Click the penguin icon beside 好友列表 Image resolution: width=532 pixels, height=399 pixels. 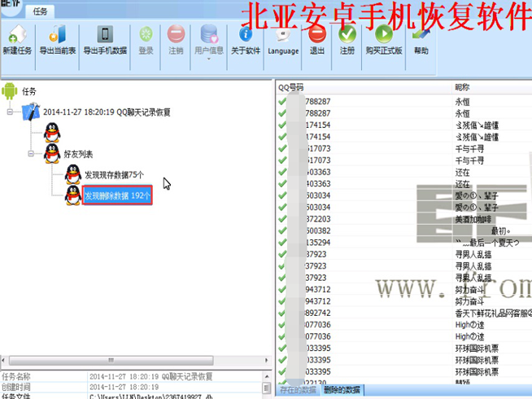click(x=52, y=153)
